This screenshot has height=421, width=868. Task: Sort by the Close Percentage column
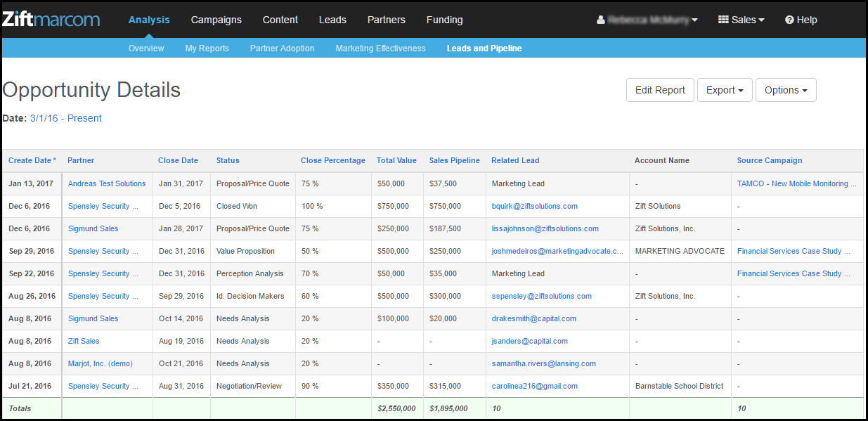point(333,160)
